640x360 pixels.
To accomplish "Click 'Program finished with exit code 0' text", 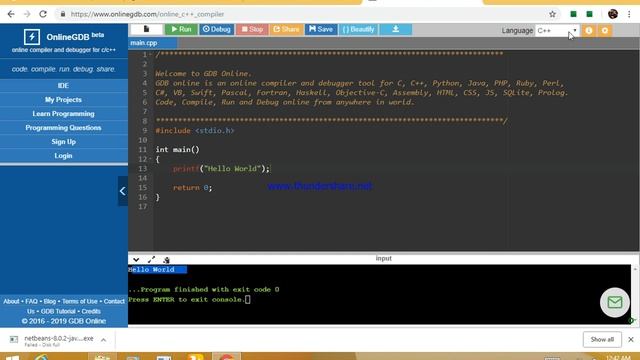I will pyautogui.click(x=204, y=289).
